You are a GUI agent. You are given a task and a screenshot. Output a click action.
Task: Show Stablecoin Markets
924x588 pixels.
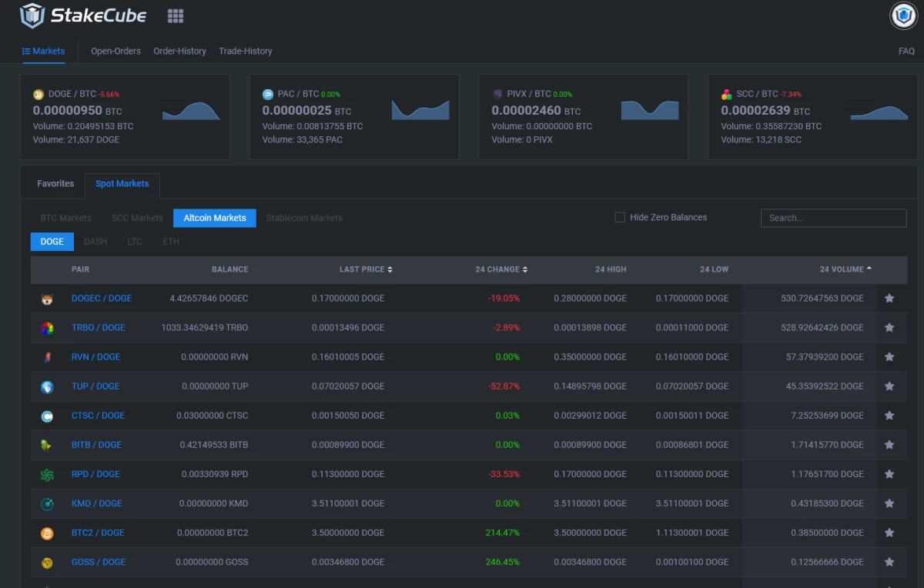tap(304, 218)
